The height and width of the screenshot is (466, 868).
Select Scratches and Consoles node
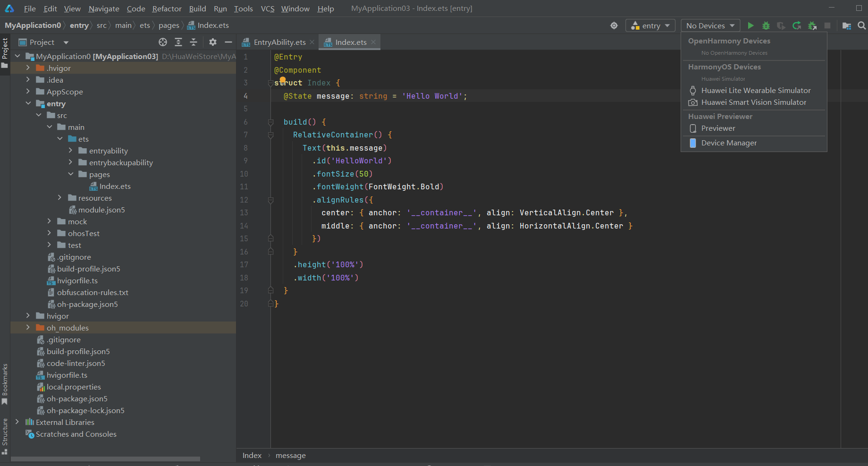pos(76,434)
